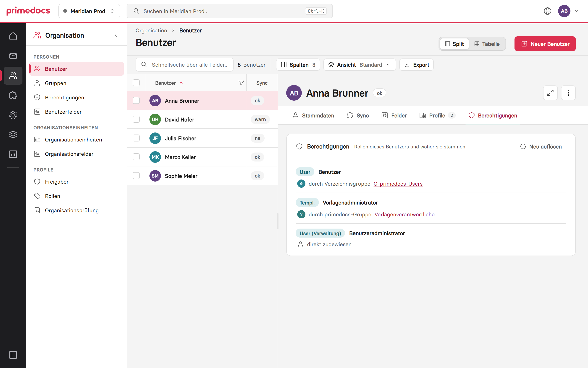Screen dimensions: 588x368
Task: Open the user menu chevron beside avatar
Action: [577, 11]
